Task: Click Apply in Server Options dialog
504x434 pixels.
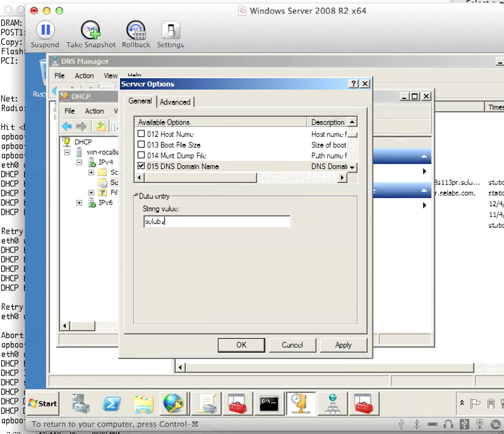Action: [x=344, y=345]
